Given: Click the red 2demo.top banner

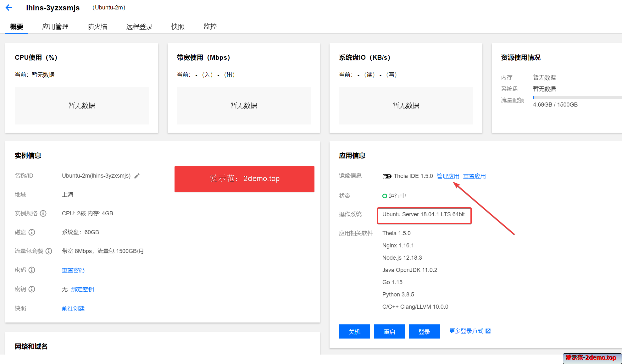Looking at the screenshot, I should 244,179.
